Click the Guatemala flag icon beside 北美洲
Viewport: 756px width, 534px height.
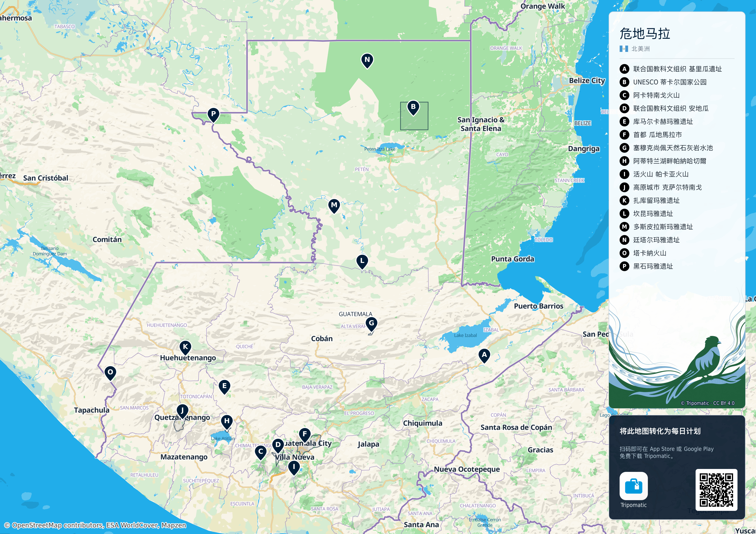point(624,49)
